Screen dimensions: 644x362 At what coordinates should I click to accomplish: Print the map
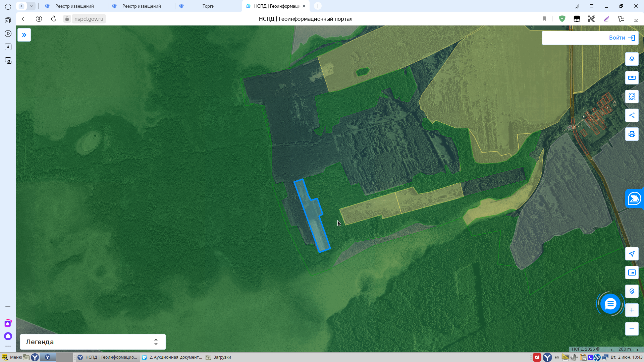click(632, 134)
